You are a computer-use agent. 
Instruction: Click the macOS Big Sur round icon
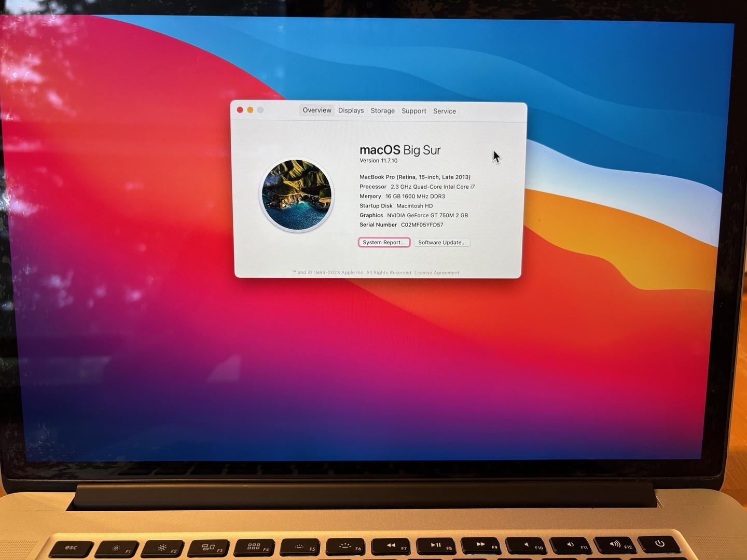coord(297,195)
